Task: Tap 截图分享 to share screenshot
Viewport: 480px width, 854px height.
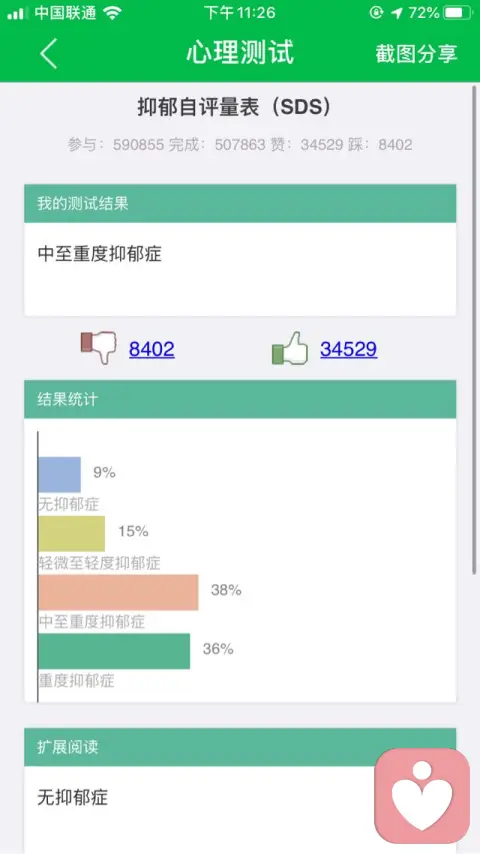Action: pos(416,53)
